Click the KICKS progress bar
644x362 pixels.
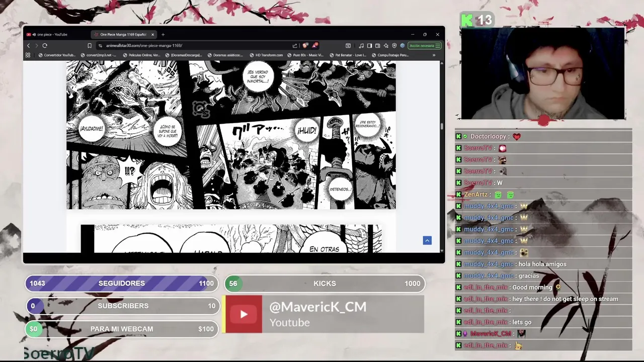[x=325, y=284]
